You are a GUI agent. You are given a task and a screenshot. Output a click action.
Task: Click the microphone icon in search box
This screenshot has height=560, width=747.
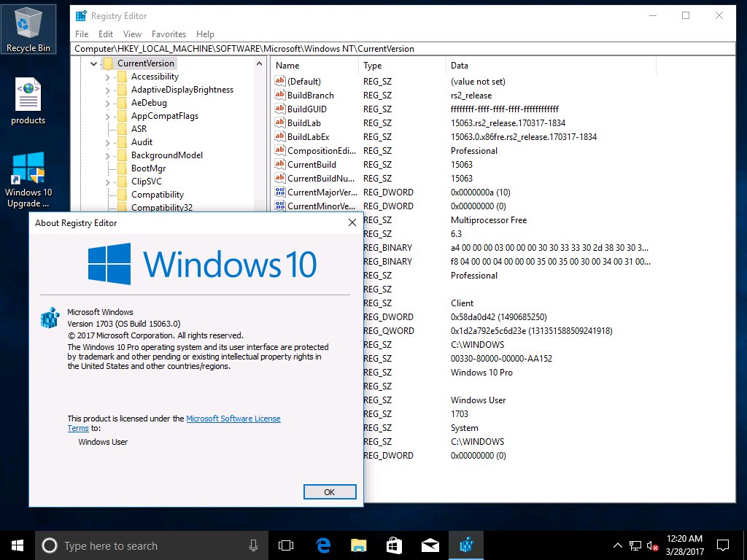(253, 545)
